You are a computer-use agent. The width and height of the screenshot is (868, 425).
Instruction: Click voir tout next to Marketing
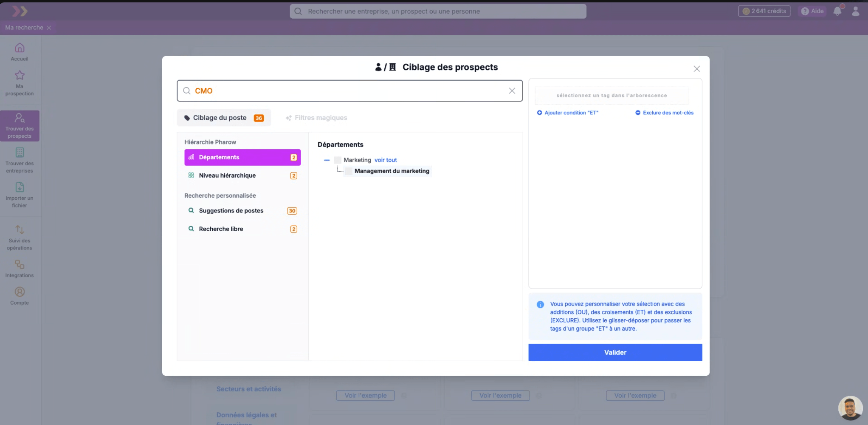(x=386, y=160)
